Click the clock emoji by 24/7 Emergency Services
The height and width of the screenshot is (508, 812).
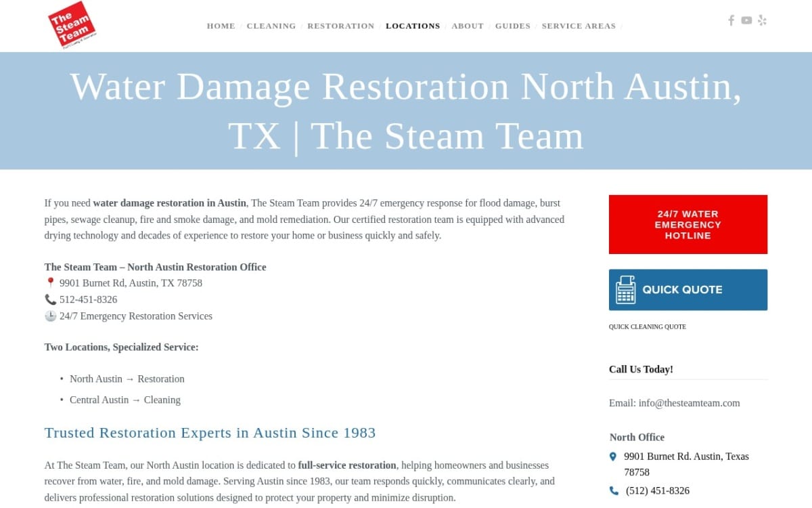(51, 316)
